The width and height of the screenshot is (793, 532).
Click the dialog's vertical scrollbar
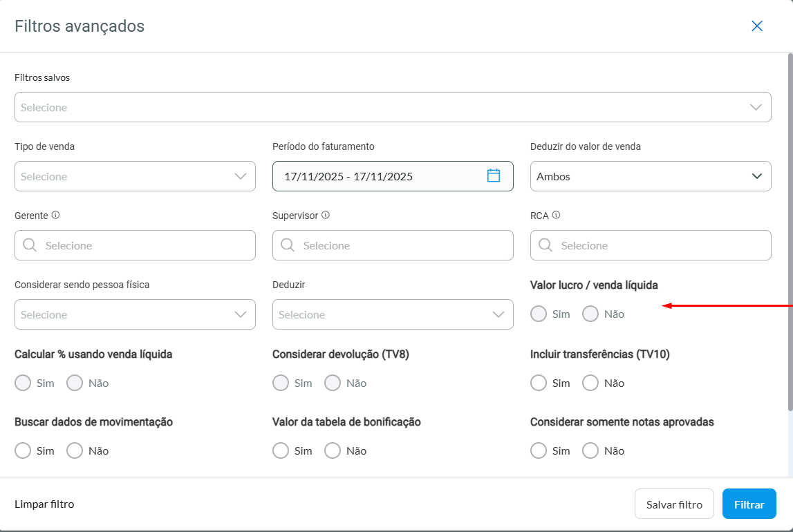click(790, 228)
